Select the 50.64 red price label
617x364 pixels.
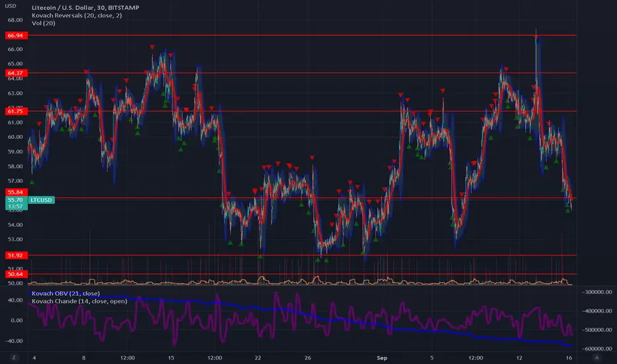click(x=16, y=274)
